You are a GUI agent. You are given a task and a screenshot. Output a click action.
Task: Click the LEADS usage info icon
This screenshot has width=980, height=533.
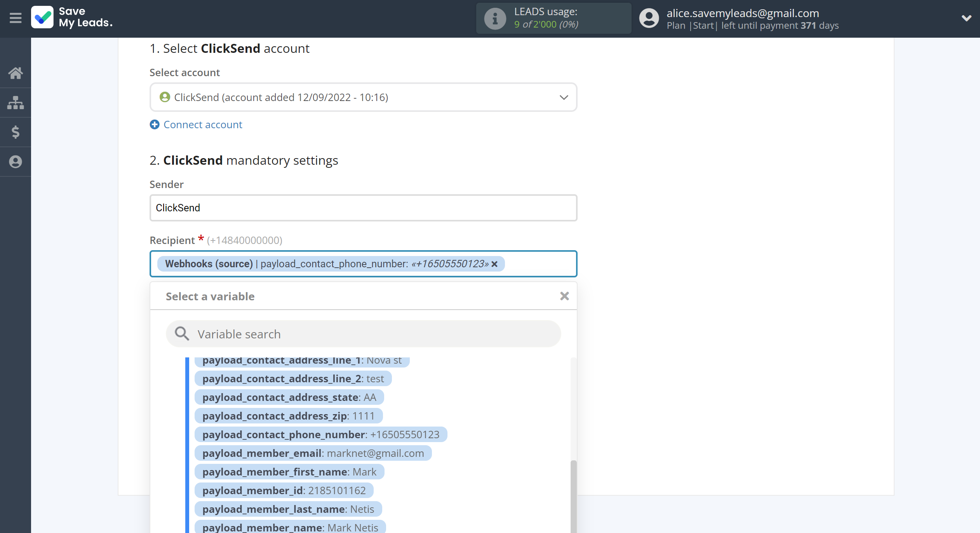pos(495,18)
